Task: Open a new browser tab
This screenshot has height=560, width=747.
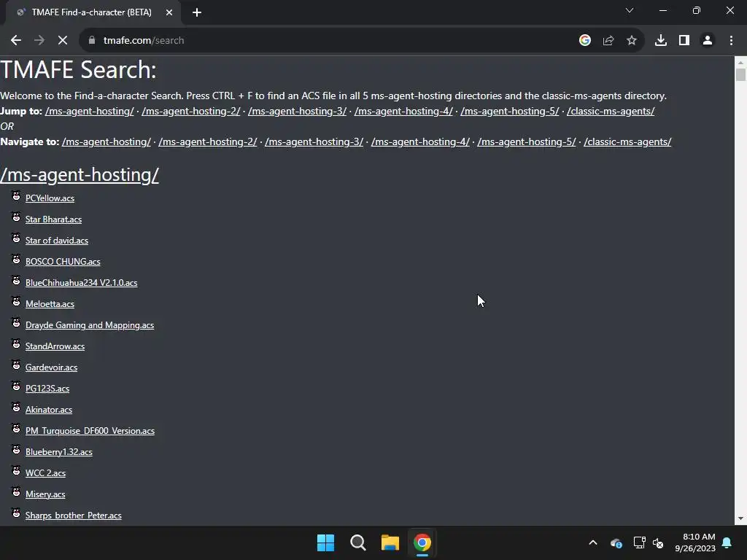Action: 197,12
